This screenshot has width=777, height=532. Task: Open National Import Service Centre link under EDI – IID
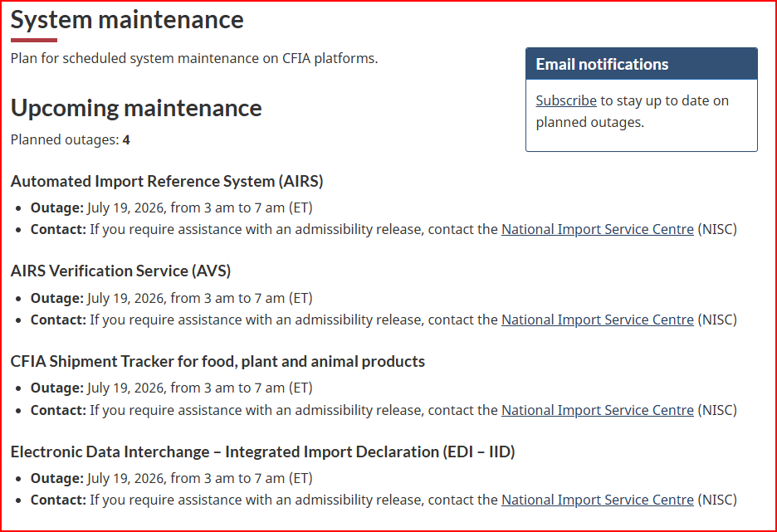[597, 500]
